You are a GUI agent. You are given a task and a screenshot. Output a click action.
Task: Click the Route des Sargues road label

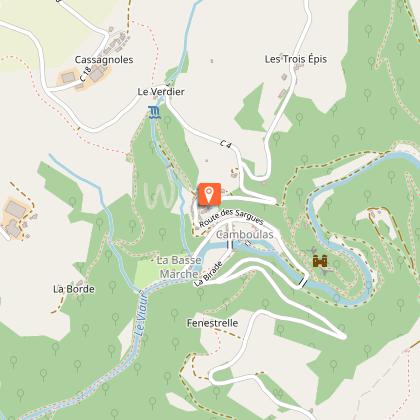tap(231, 217)
